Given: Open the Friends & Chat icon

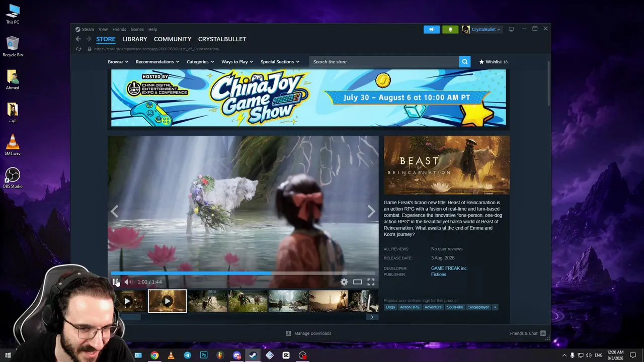Looking at the screenshot, I should point(543,333).
